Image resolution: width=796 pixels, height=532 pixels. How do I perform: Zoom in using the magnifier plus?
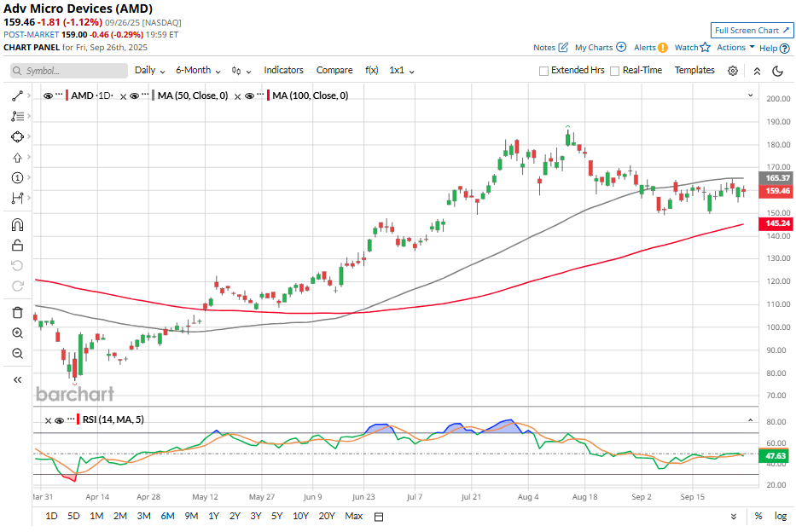click(x=17, y=333)
